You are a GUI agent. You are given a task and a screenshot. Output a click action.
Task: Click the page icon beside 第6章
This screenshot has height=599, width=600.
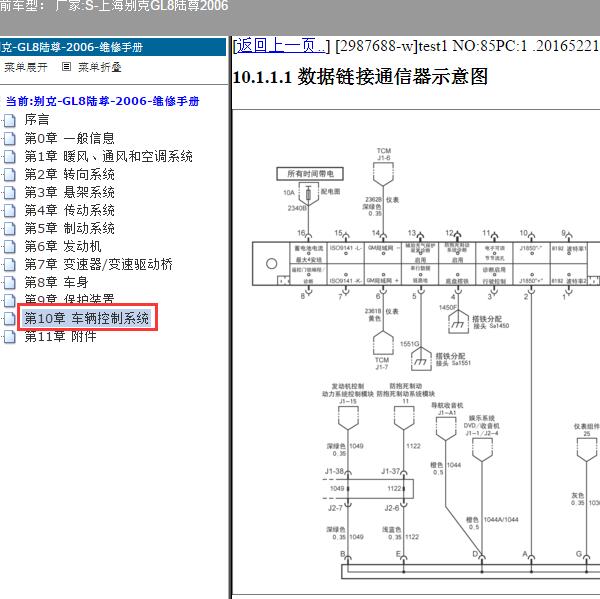10,246
